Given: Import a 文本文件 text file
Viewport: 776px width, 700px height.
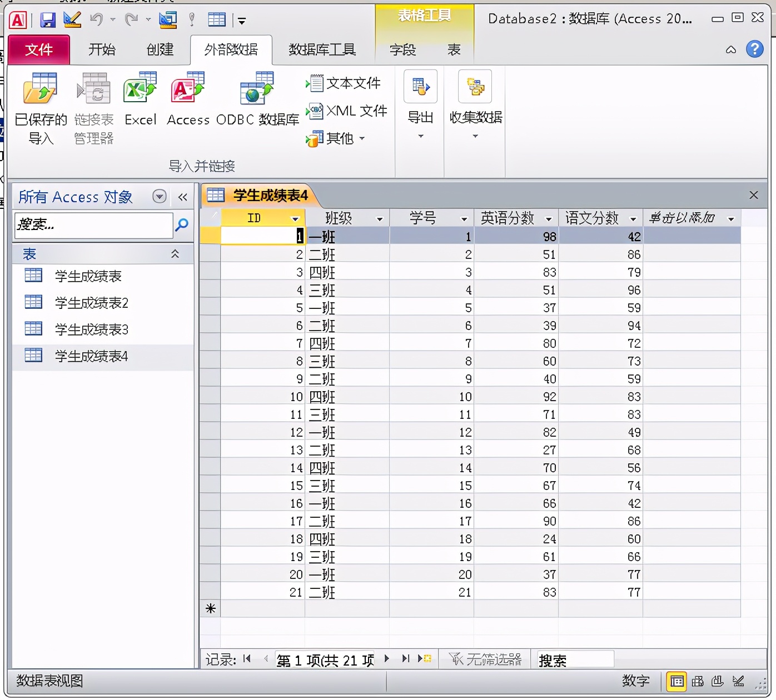Looking at the screenshot, I should [x=345, y=83].
